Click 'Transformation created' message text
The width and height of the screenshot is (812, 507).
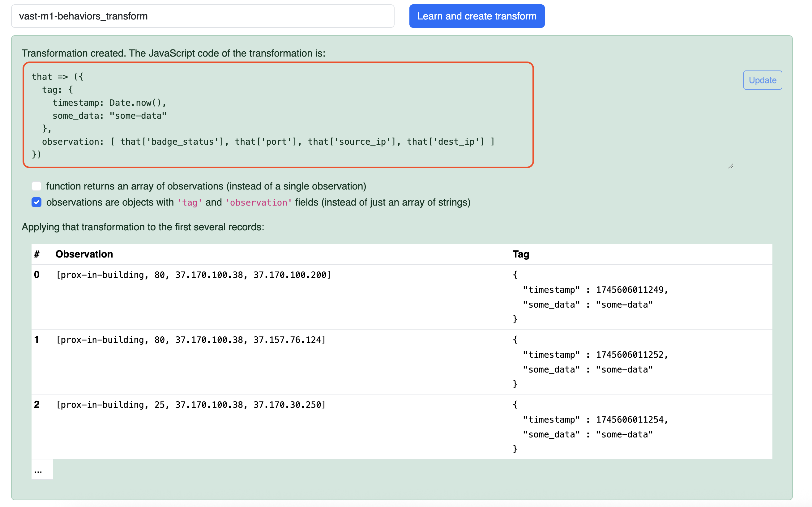tap(173, 53)
